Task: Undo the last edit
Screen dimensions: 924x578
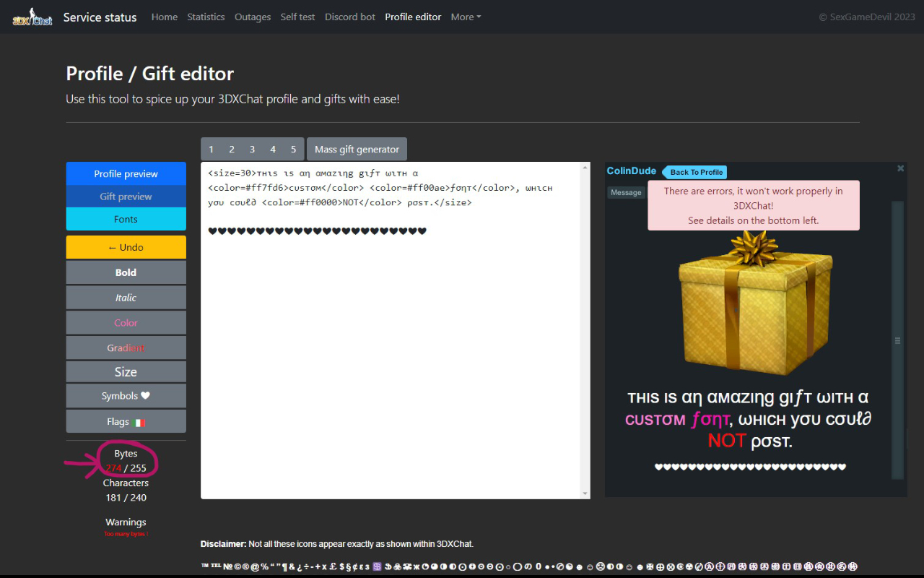Action: (126, 246)
